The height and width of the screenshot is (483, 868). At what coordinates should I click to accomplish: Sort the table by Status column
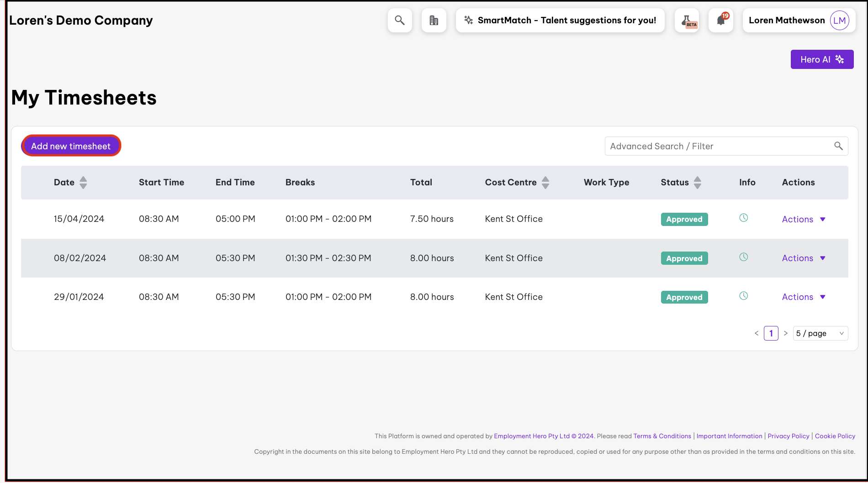[x=697, y=183]
